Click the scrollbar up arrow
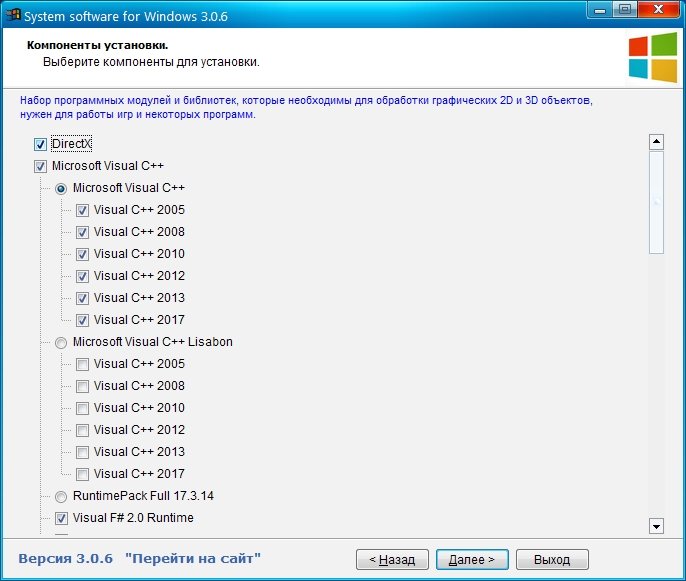This screenshot has width=686, height=581. 656,142
